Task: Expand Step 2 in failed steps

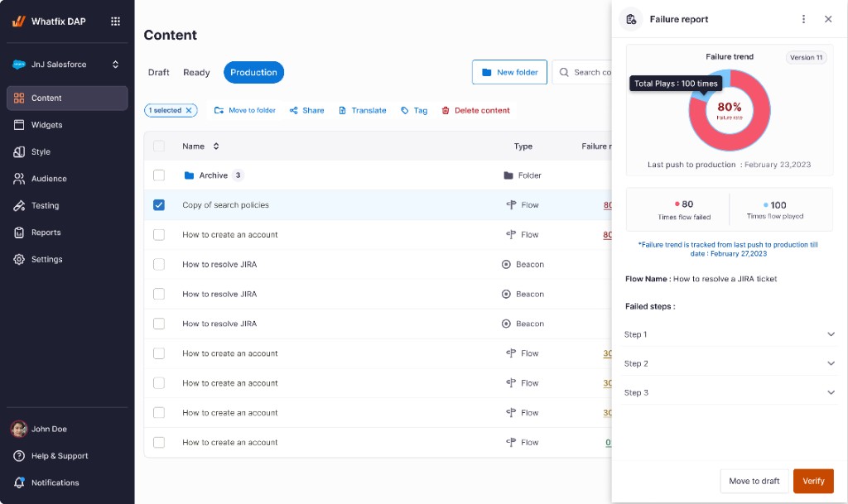Action: click(x=730, y=363)
